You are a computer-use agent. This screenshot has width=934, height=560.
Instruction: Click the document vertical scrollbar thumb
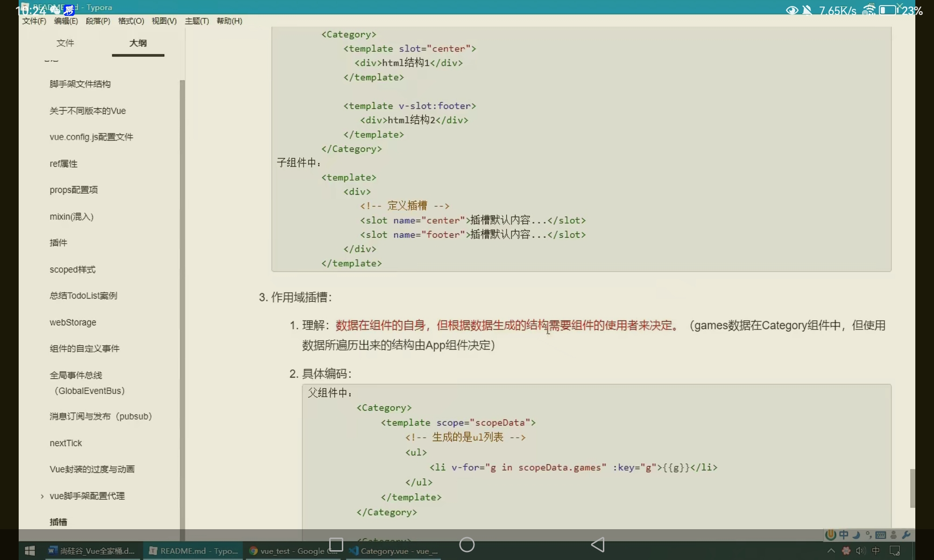pos(912,488)
